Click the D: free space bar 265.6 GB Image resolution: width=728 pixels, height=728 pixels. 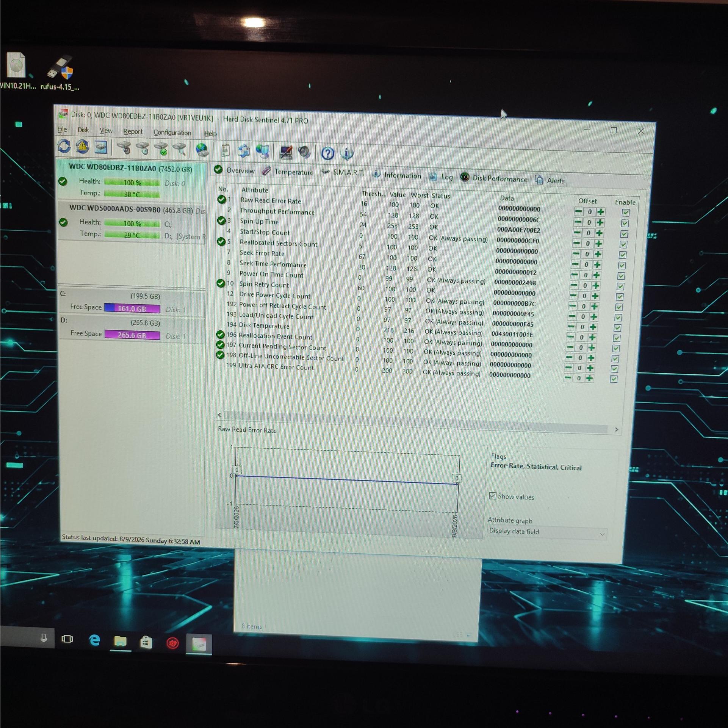[132, 335]
